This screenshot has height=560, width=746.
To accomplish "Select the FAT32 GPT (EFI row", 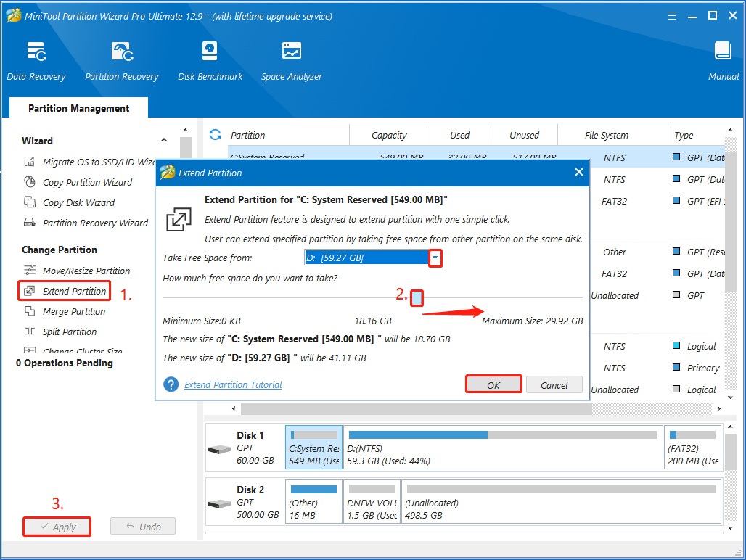I will coord(657,201).
